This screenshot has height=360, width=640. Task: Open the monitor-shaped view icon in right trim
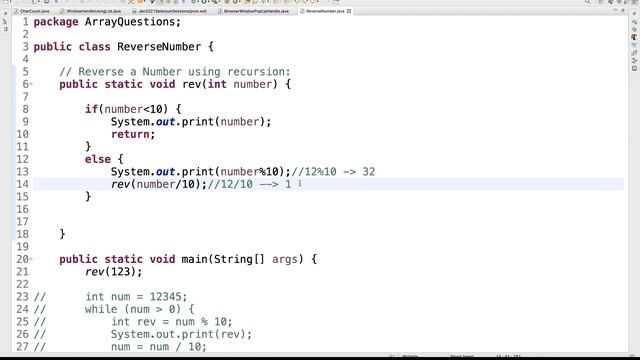[634, 69]
